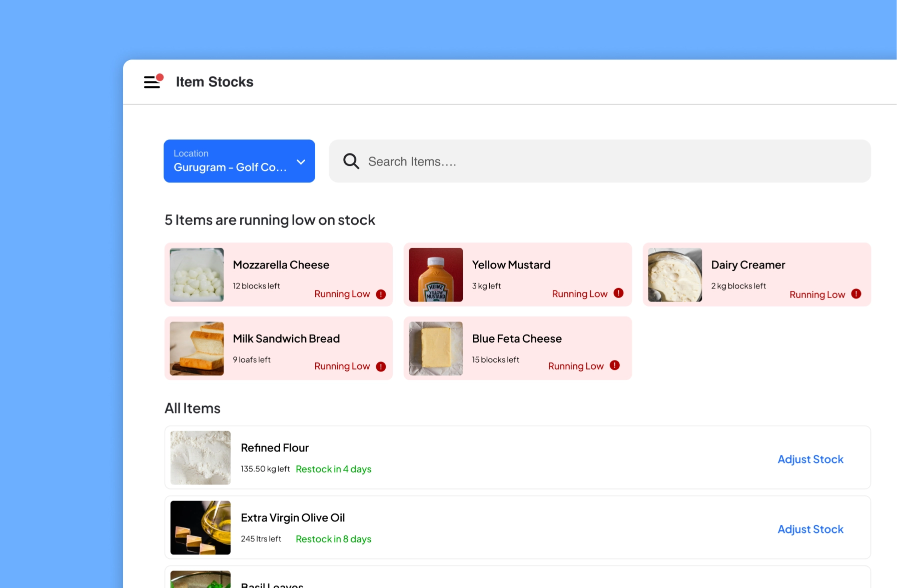Click Blue Feta Cheese alert icon
This screenshot has height=588, width=897.
coord(615,365)
